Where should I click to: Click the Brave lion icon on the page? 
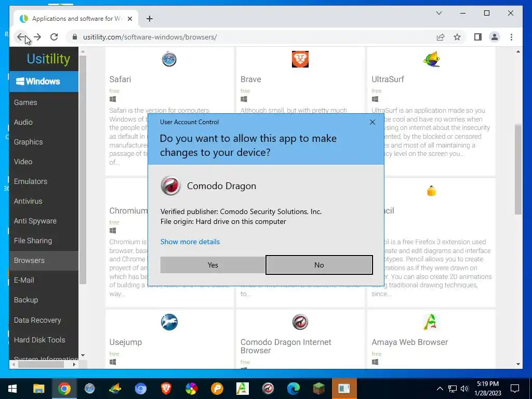click(300, 59)
